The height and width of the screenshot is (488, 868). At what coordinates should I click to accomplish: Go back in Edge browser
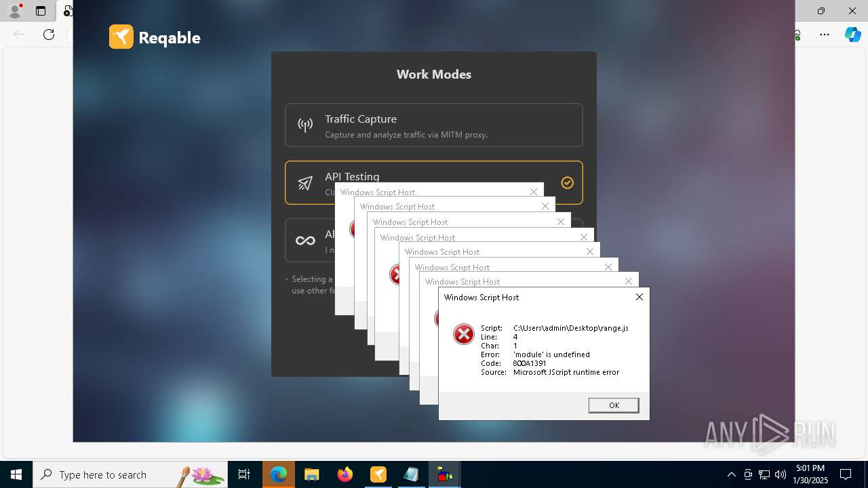coord(19,35)
